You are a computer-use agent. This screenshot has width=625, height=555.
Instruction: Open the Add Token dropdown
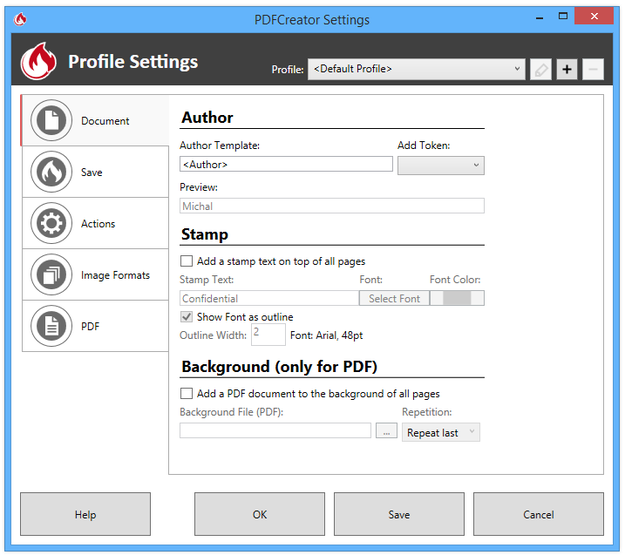pos(441,165)
